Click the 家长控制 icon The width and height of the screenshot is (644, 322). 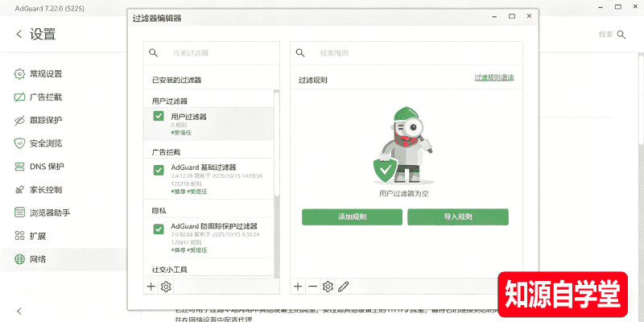pos(19,190)
